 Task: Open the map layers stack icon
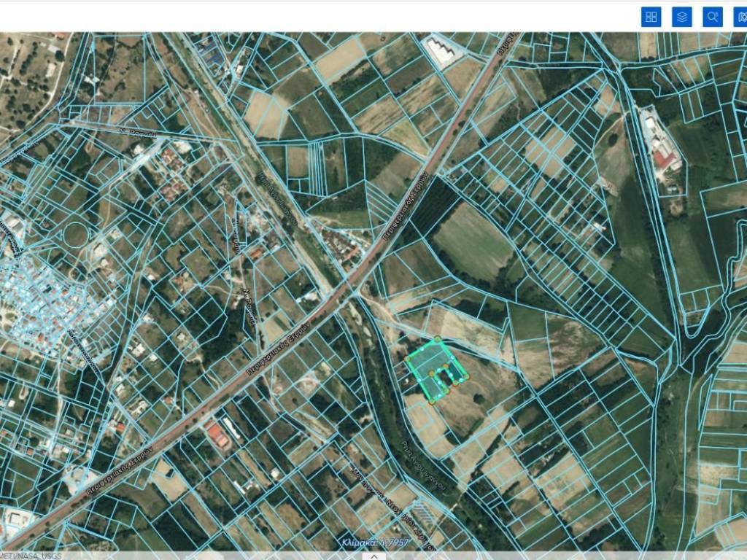682,17
